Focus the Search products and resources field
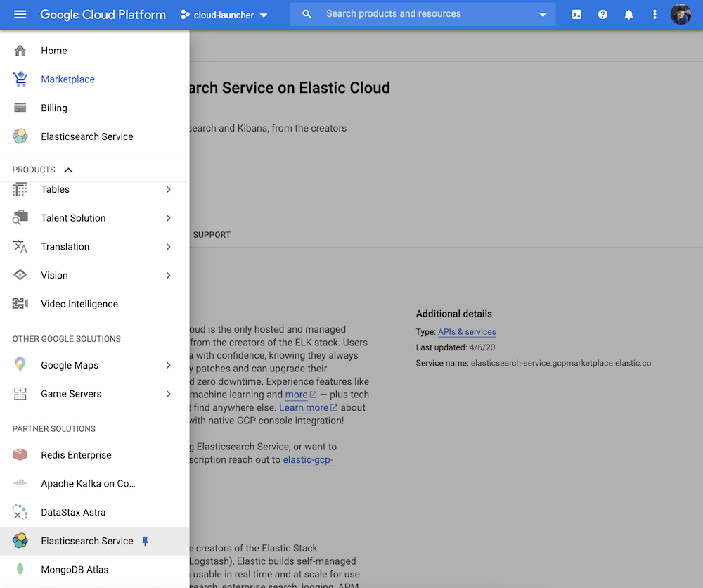 pos(423,14)
